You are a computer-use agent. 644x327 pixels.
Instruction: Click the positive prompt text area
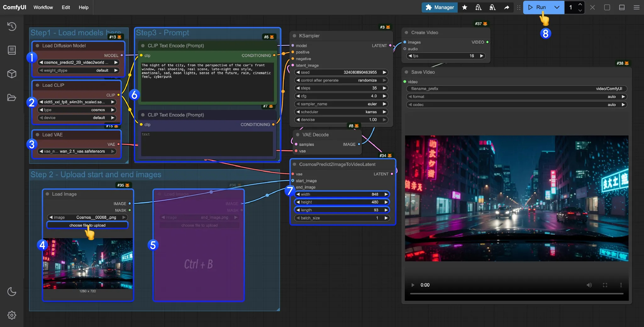coord(208,82)
